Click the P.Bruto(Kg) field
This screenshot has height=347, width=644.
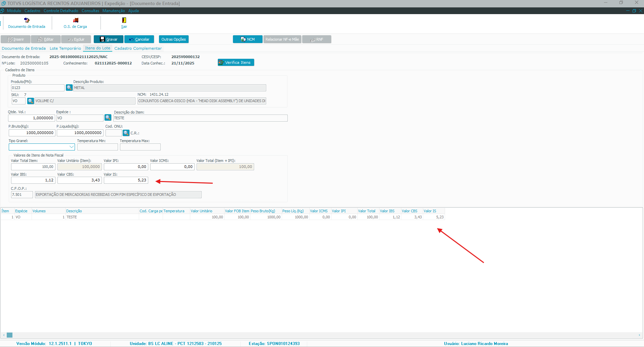32,133
